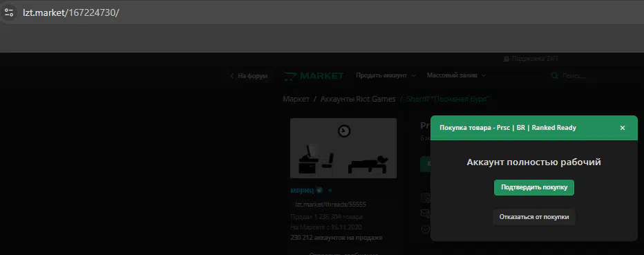The height and width of the screenshot is (255, 644).
Task: Click lzt.market/threads/55555 link
Action: tap(330, 205)
